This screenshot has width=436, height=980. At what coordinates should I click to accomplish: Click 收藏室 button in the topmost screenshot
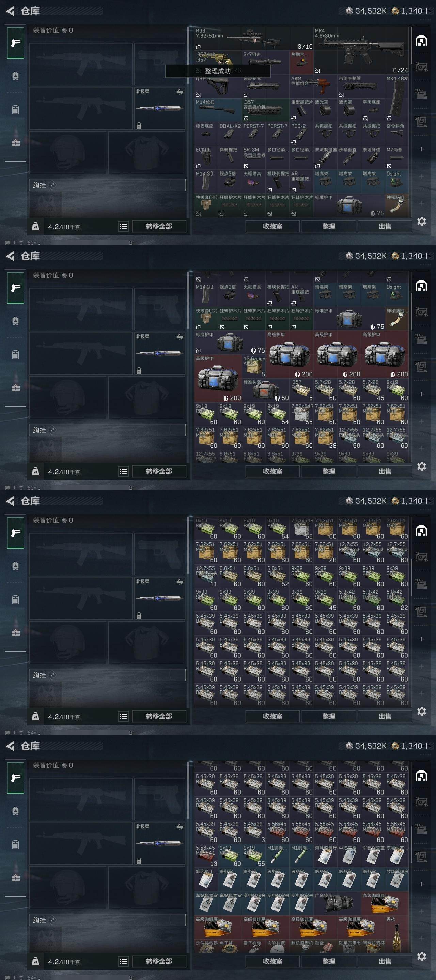272,226
